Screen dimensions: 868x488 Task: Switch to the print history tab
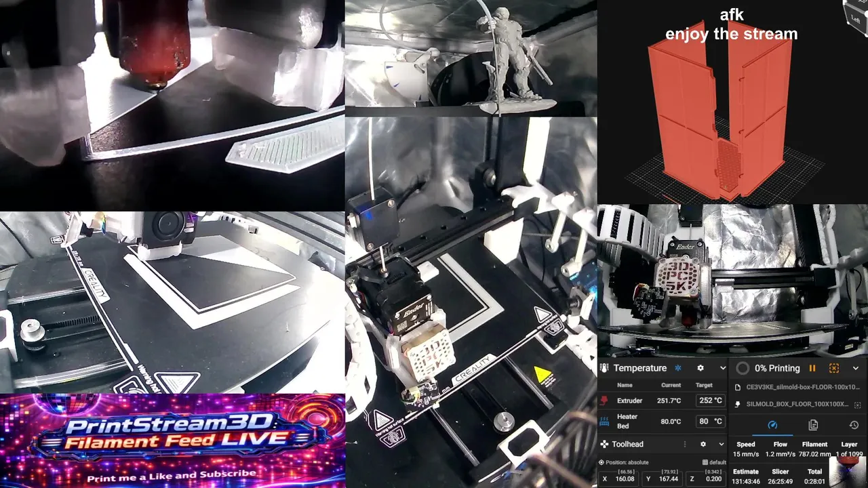click(854, 425)
